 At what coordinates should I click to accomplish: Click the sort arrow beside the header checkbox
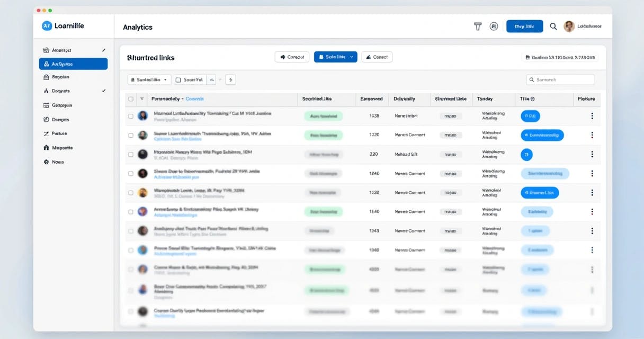[142, 99]
